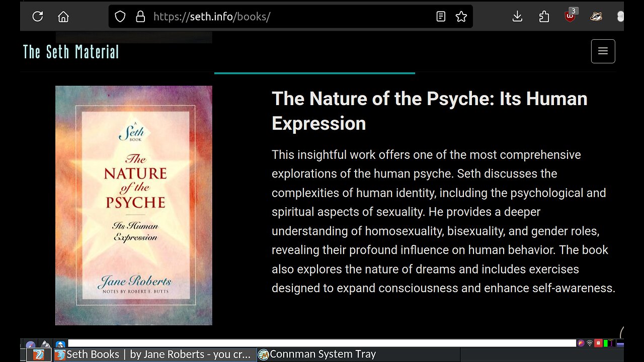Switch to the Seth Books taskbar window
Viewport: 644px width, 362px height.
[154, 354]
